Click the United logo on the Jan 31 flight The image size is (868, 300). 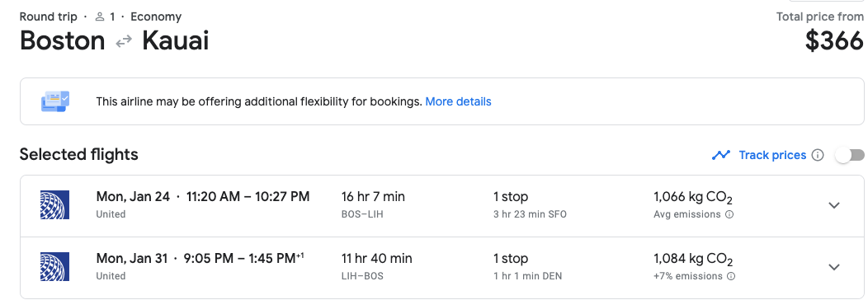click(54, 267)
